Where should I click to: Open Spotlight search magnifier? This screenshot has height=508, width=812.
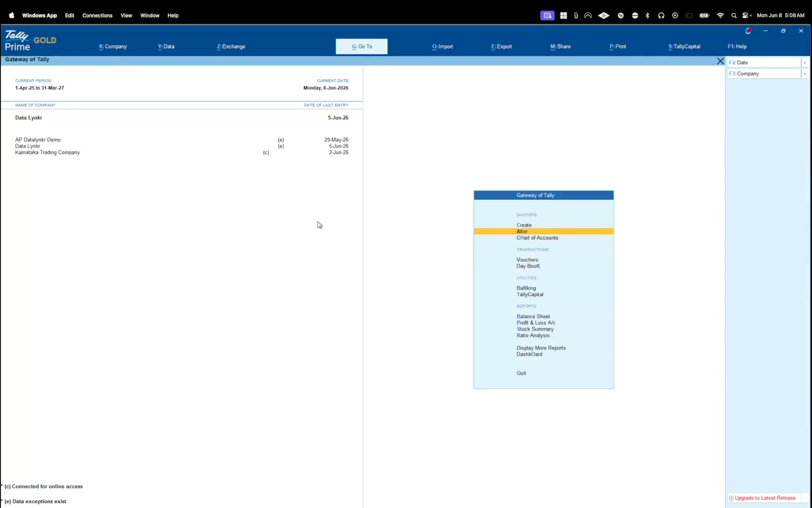[734, 15]
